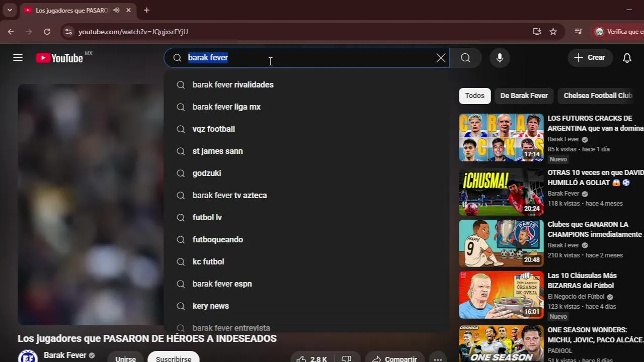Screen dimensions: 644x362
Task: Clear the search box with X
Action: pyautogui.click(x=441, y=58)
